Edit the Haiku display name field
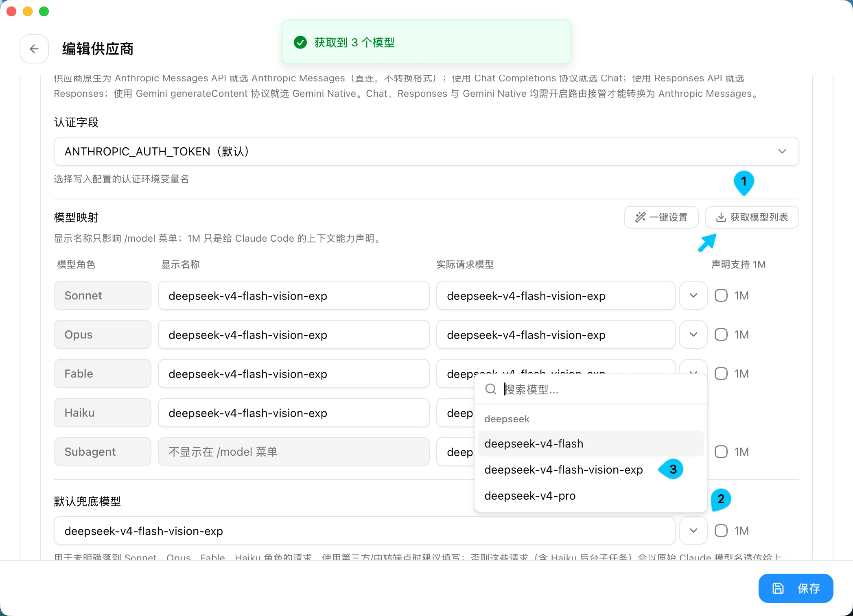853x616 pixels. click(293, 413)
